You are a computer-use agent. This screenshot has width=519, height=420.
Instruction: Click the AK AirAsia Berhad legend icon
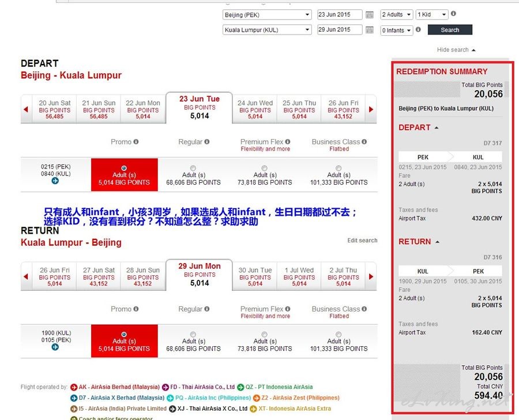pyautogui.click(x=74, y=387)
